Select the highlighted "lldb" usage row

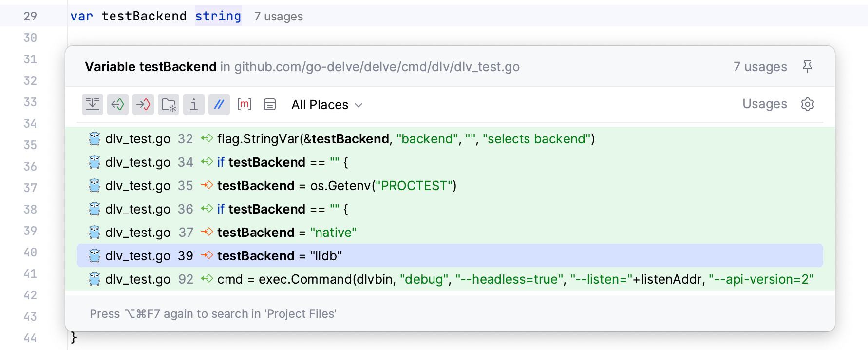(279, 256)
